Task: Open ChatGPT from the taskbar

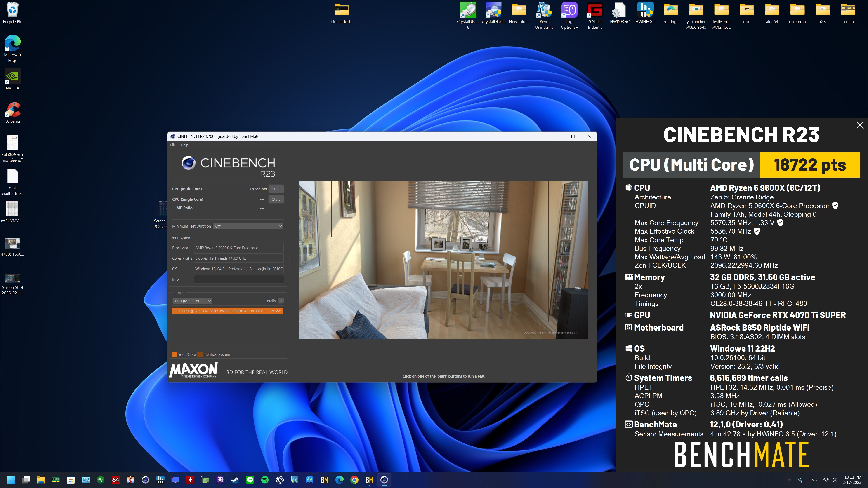Action: [x=280, y=480]
